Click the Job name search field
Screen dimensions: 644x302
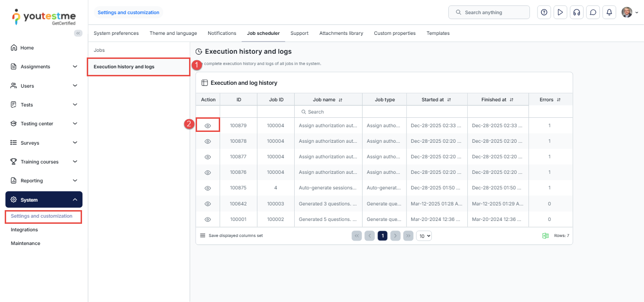328,112
